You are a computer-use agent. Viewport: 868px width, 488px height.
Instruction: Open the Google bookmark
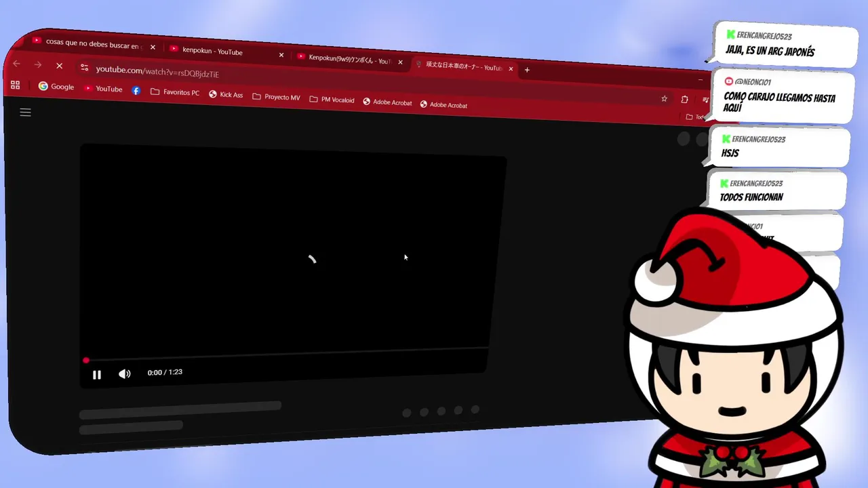tap(56, 87)
